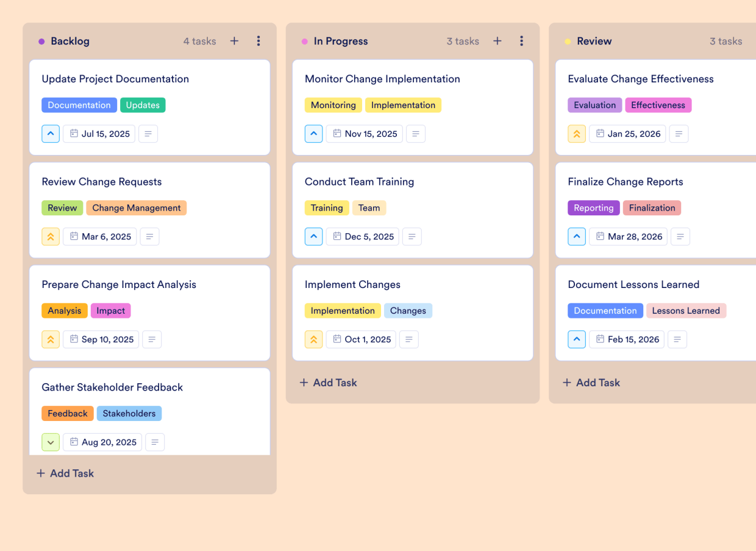Open the priority selector on Document Lessons Learned
Viewport: 756px width, 551px height.
tap(577, 339)
